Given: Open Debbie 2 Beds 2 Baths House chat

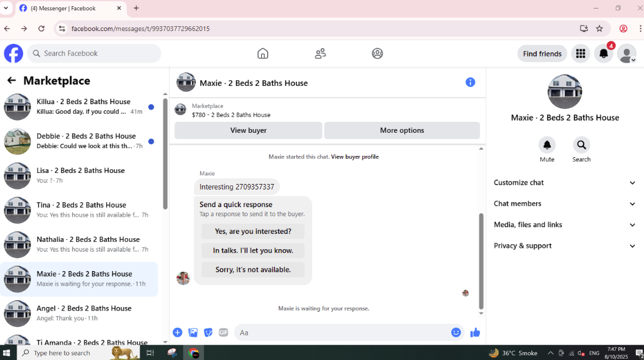Looking at the screenshot, I should tap(79, 141).
